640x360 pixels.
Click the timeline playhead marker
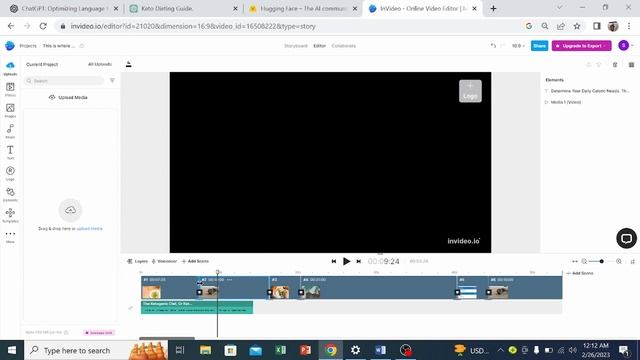coord(218,272)
